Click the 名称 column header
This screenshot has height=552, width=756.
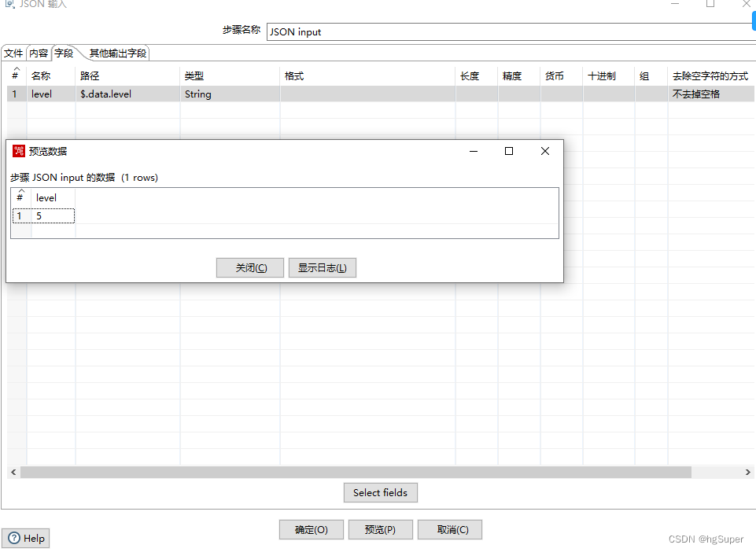(x=42, y=75)
